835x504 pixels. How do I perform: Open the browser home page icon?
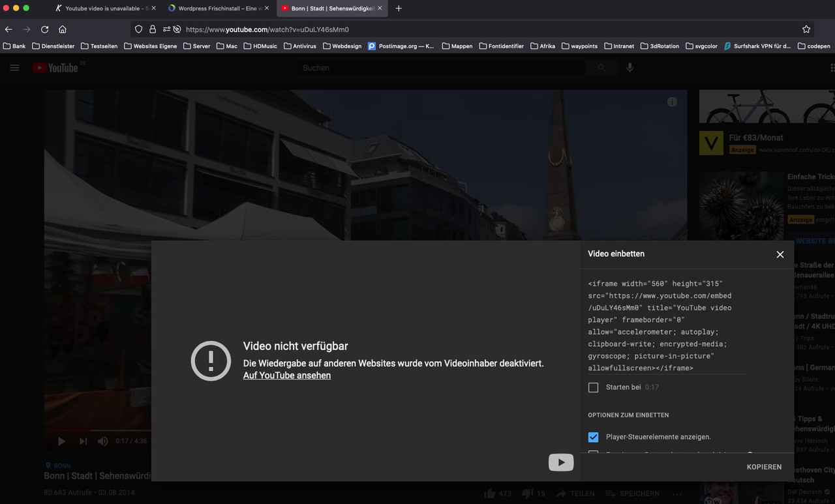tap(63, 29)
